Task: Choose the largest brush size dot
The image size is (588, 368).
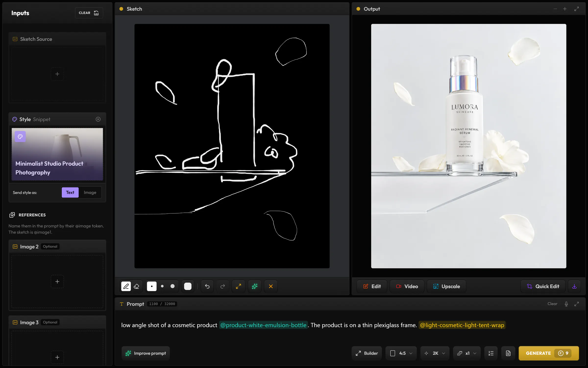Action: [x=172, y=286]
